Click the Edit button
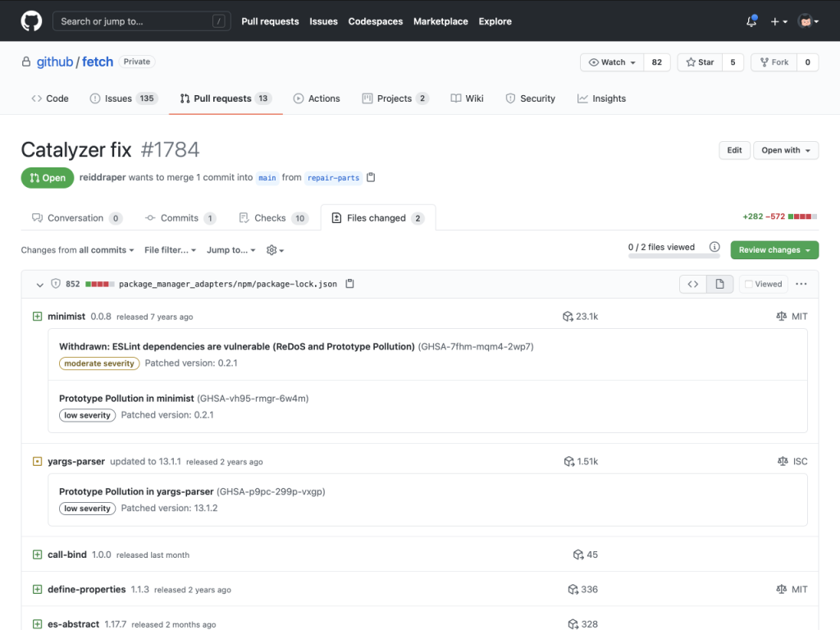 [734, 150]
